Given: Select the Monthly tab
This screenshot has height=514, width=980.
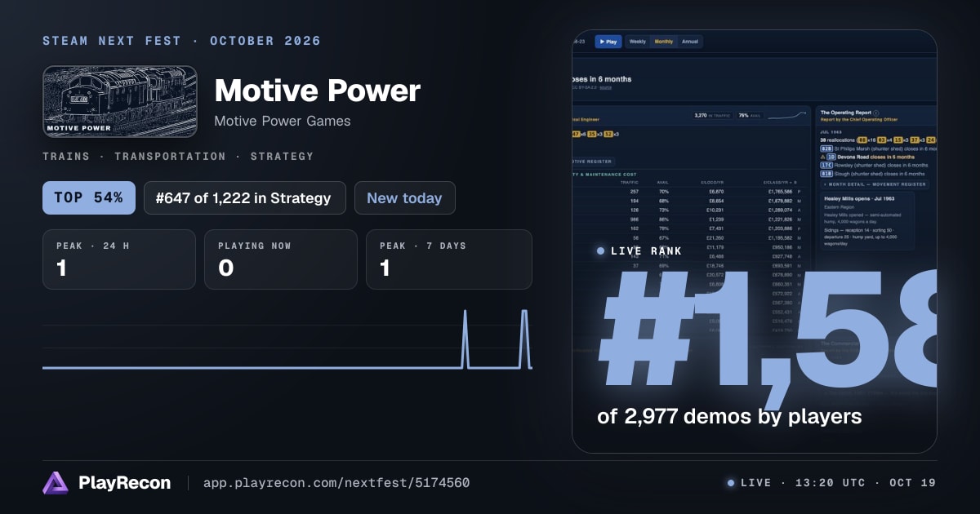Looking at the screenshot, I should tap(664, 42).
